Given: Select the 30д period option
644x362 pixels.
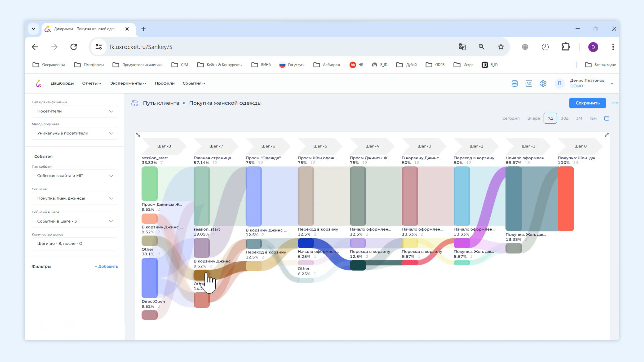Looking at the screenshot, I should coord(565,118).
